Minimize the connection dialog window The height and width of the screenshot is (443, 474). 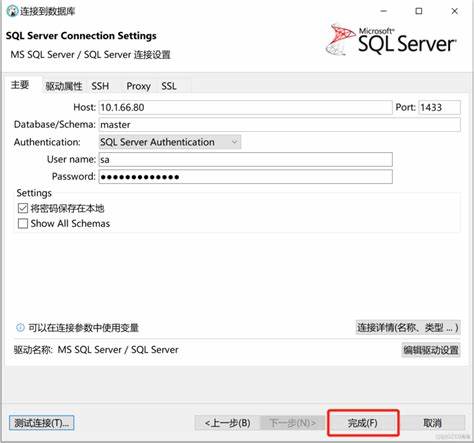[x=384, y=11]
